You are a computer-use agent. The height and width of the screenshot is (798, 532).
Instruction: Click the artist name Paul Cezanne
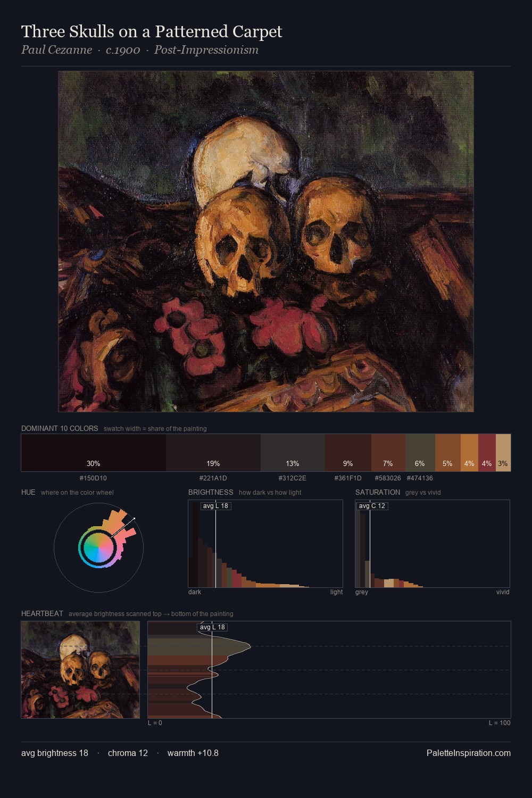click(x=56, y=50)
